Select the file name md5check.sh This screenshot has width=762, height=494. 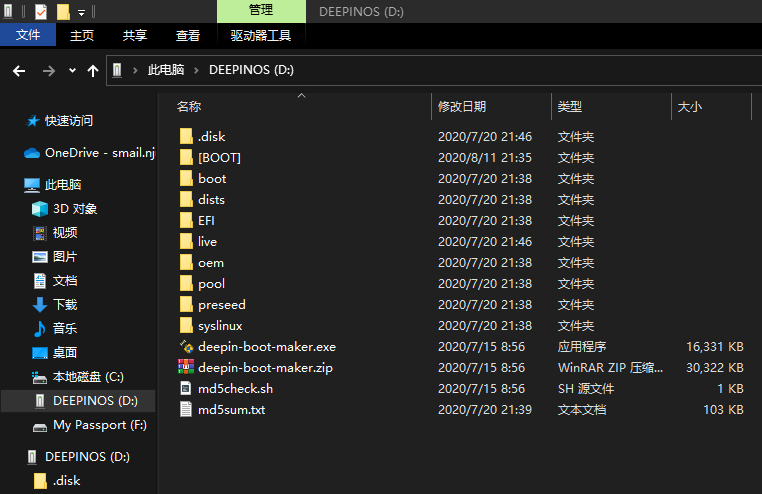coord(235,389)
